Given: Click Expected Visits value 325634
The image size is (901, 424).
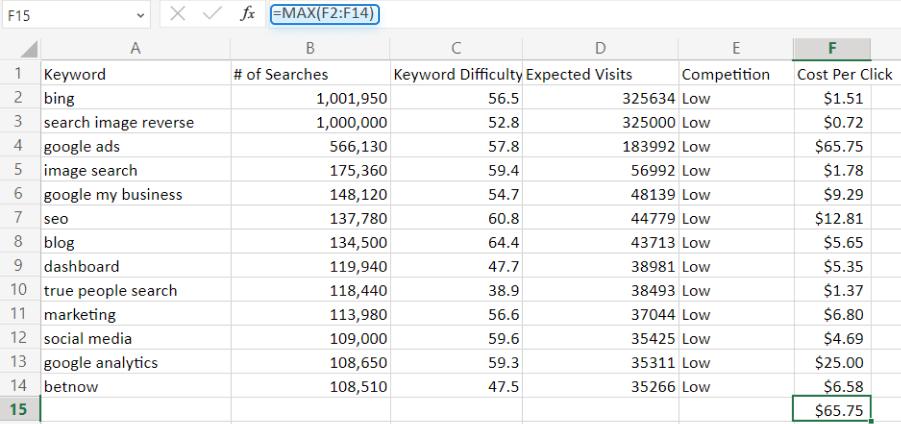Looking at the screenshot, I should (x=600, y=98).
